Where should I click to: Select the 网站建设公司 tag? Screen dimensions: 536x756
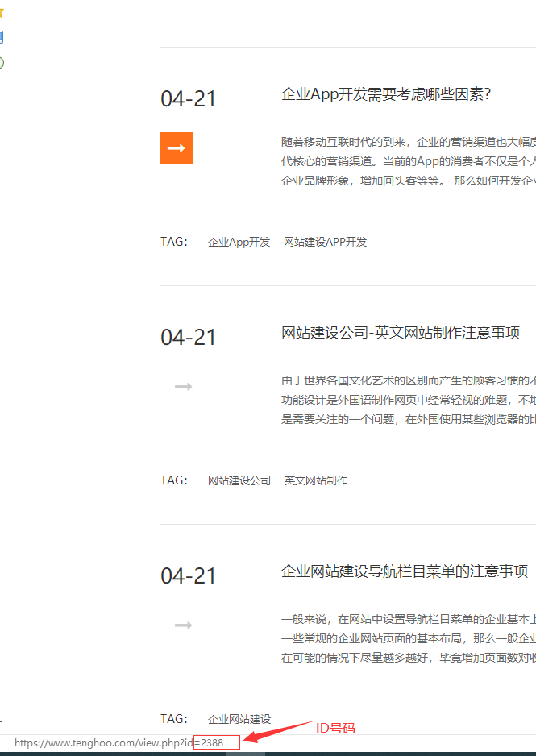click(239, 480)
